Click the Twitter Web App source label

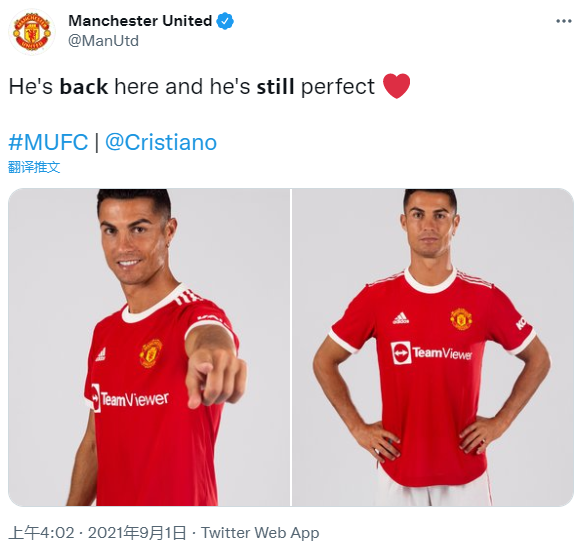tap(260, 533)
